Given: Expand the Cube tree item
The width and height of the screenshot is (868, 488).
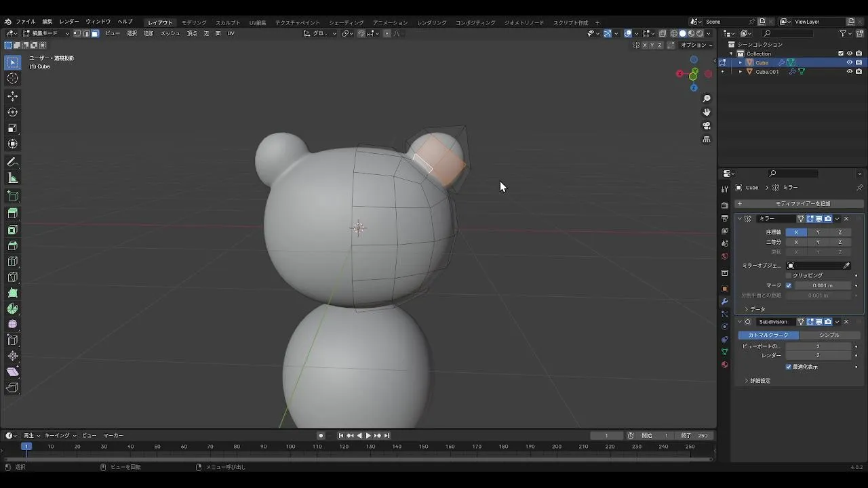Looking at the screenshot, I should 741,62.
